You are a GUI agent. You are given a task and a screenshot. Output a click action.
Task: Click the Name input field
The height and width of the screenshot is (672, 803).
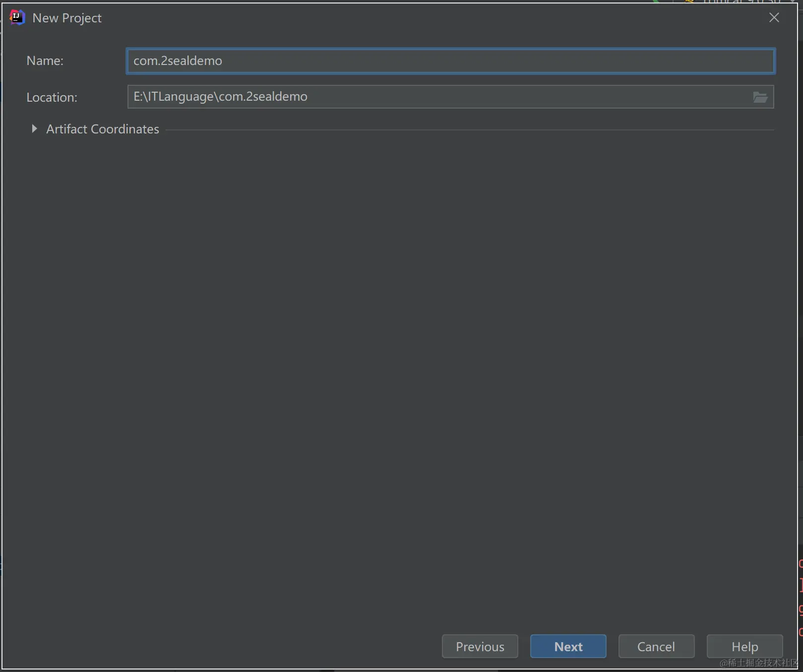click(x=450, y=61)
